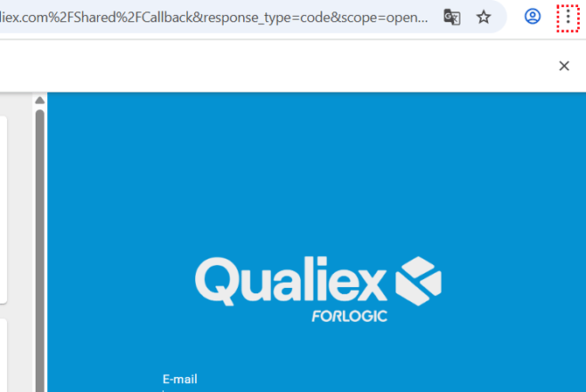Screen dimensions: 586x392
Task: Click the letter Q in Qualiex logo
Action: (216, 281)
